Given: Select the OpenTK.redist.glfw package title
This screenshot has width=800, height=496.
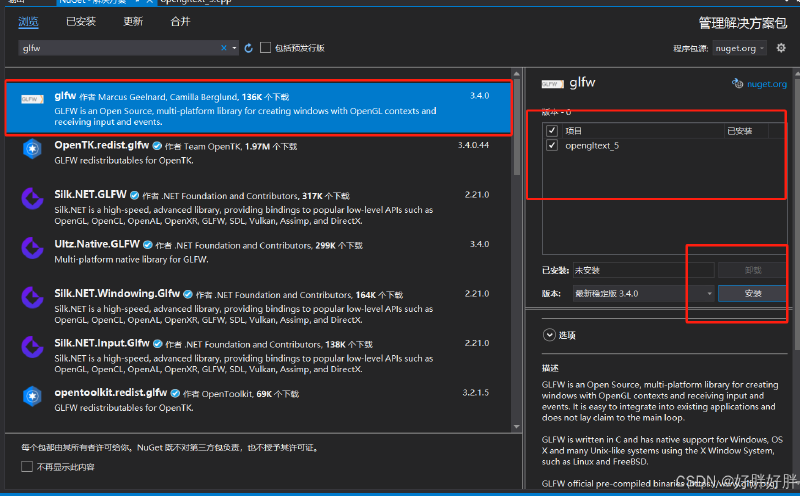Looking at the screenshot, I should coord(102,145).
